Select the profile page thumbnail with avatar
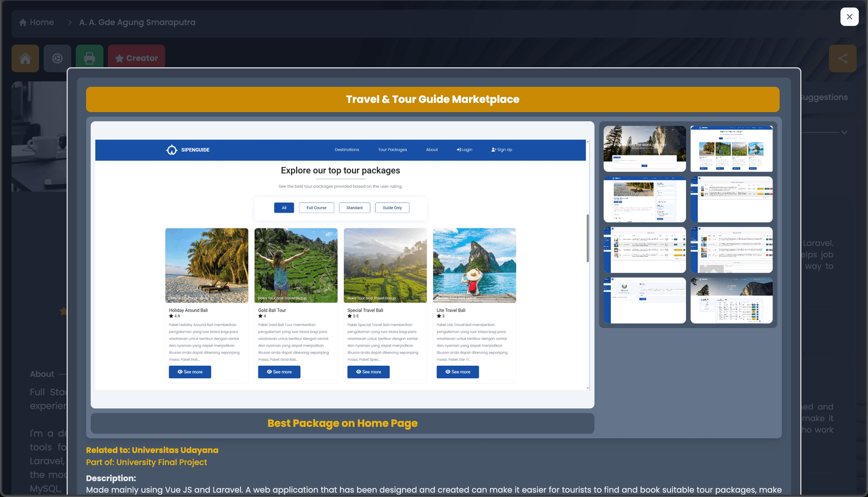868x497 pixels. point(644,300)
